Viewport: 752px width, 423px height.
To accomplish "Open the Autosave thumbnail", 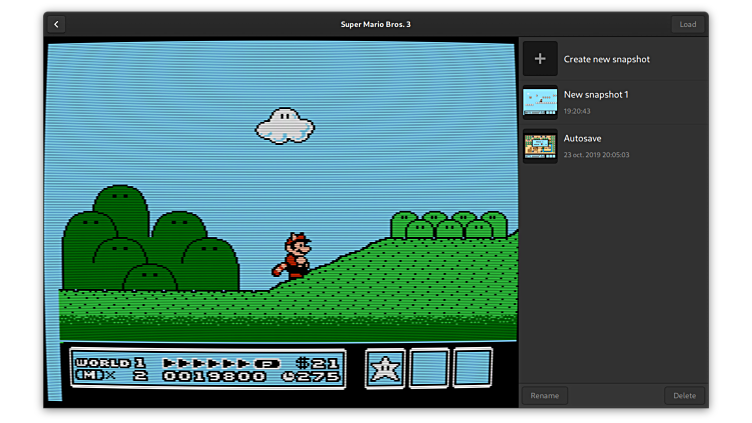I will [540, 146].
